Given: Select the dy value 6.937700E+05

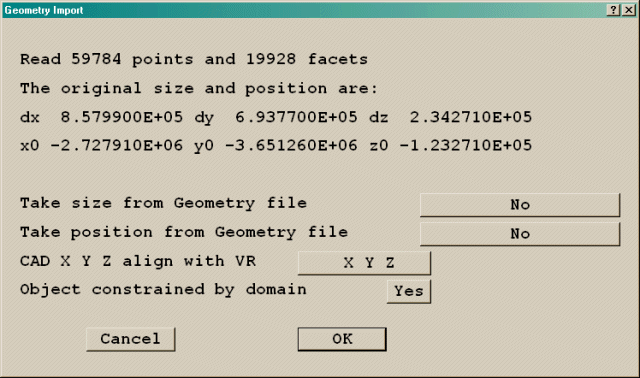Looking at the screenshot, I should click(296, 118).
